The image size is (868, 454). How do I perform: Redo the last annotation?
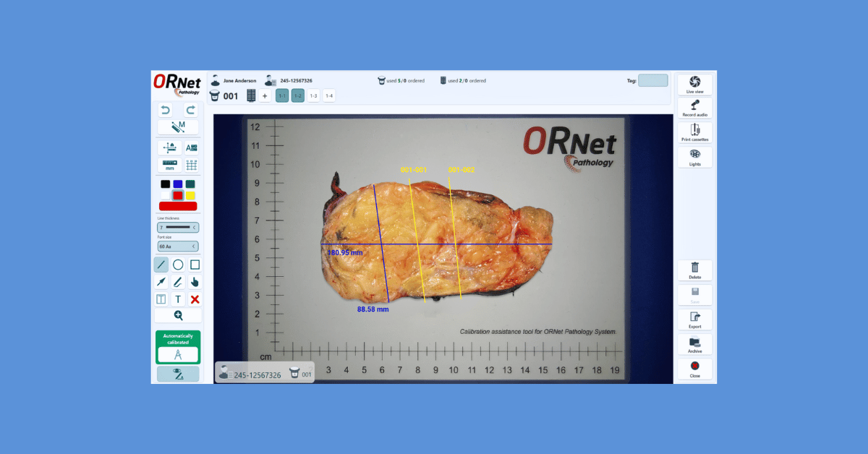pos(191,111)
